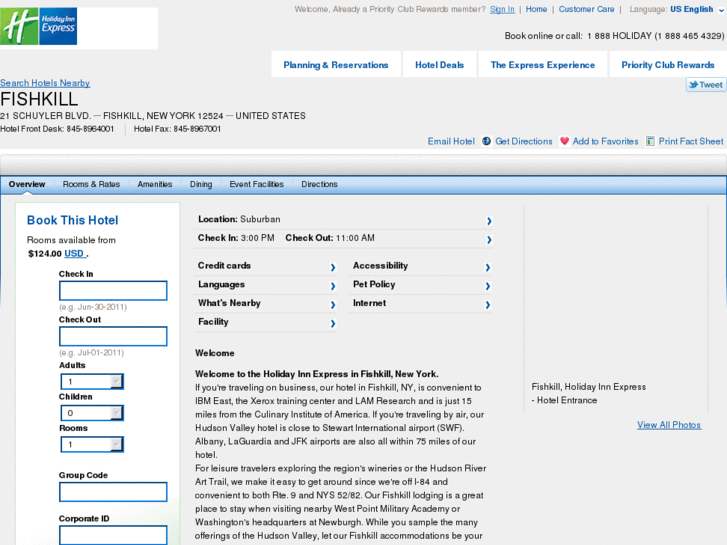Click the Email Hotel link
The image size is (727, 545).
451,141
